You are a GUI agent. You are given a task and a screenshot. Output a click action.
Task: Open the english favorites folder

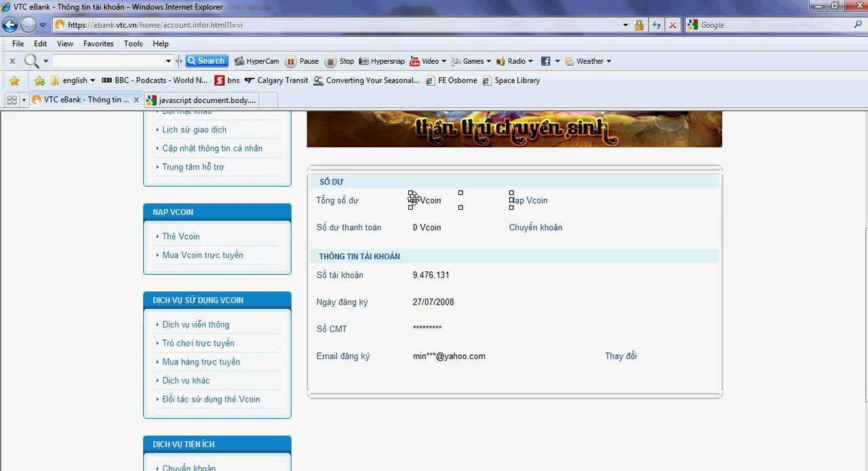click(74, 80)
